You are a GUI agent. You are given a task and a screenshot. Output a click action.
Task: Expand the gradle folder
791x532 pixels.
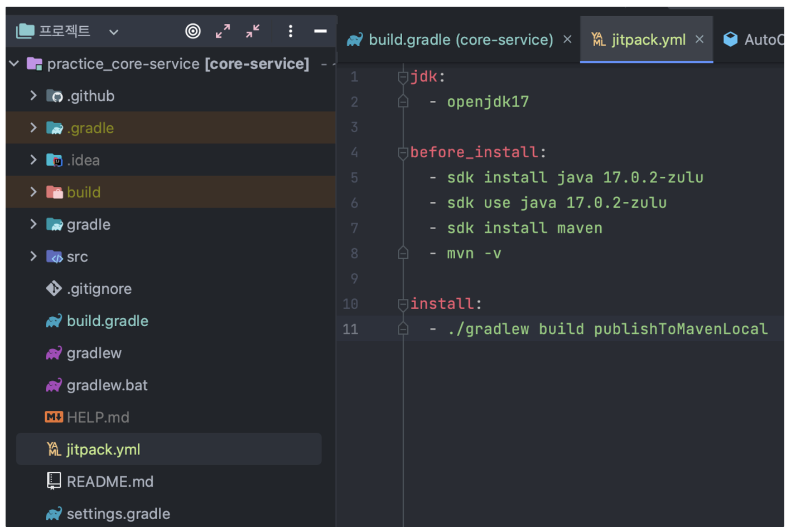click(33, 224)
